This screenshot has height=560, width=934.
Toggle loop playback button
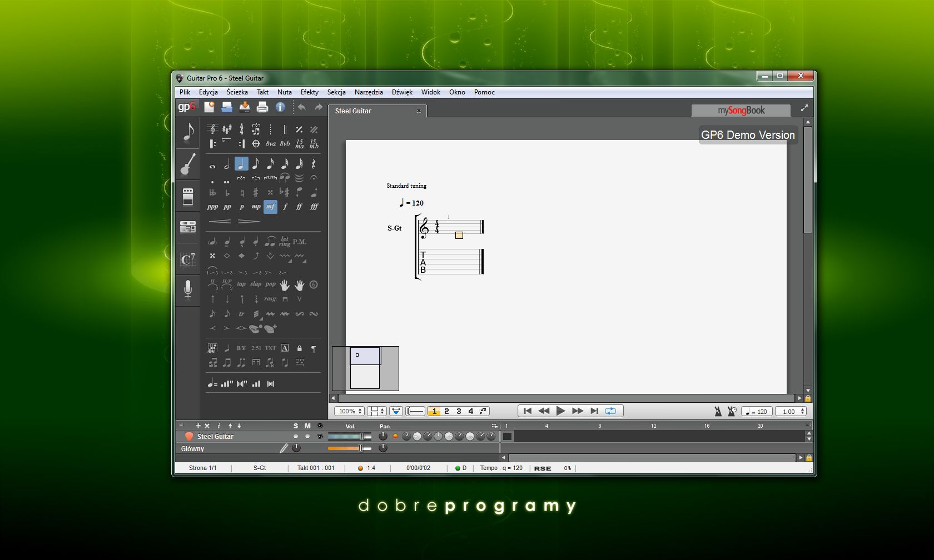pos(610,411)
